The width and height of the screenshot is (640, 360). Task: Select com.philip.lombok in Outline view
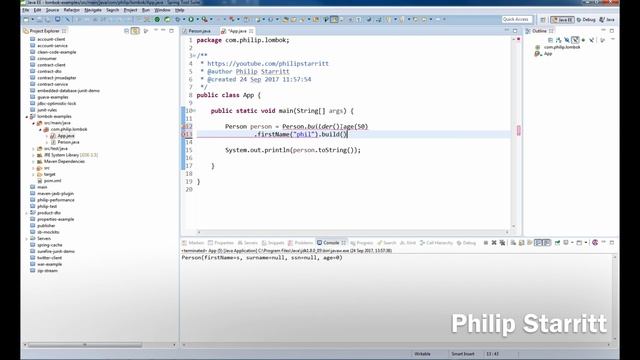point(562,47)
